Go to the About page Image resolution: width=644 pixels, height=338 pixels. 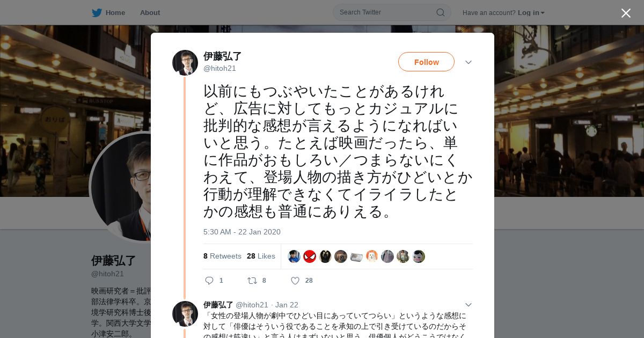150,13
